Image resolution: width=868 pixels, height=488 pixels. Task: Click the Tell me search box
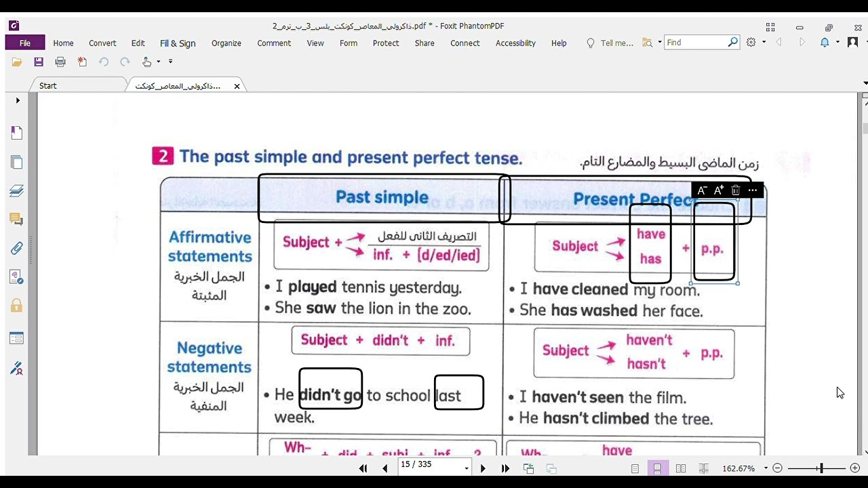610,43
